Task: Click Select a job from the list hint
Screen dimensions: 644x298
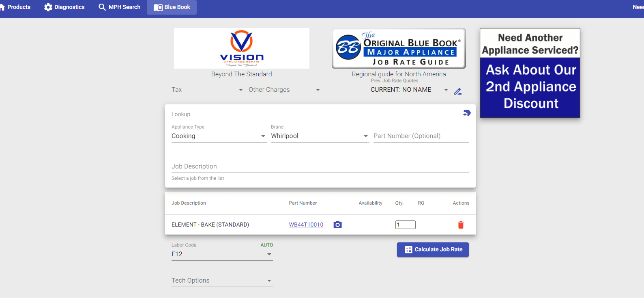Action: coord(197,178)
